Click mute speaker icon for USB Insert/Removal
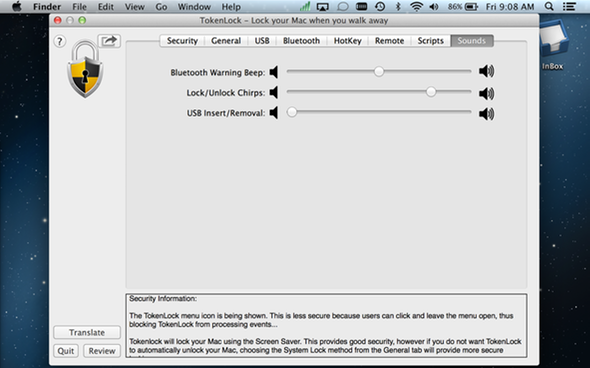Image resolution: width=590 pixels, height=368 pixels. pos(274,113)
